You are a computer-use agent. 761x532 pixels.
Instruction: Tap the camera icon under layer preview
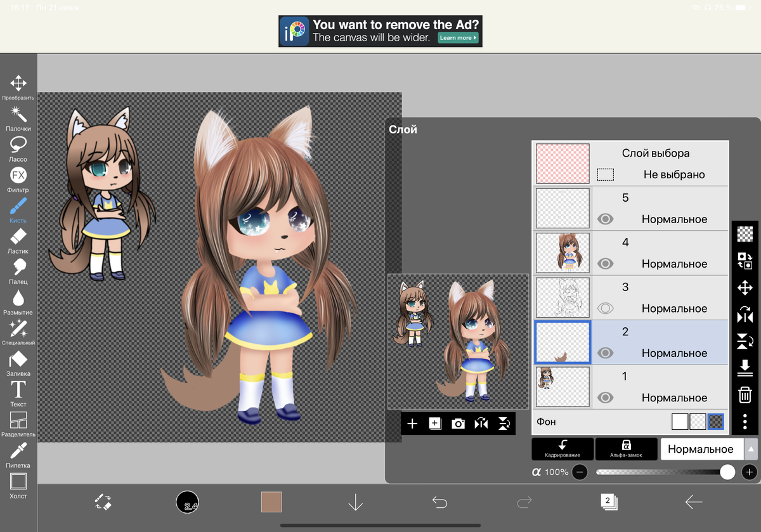click(x=458, y=424)
